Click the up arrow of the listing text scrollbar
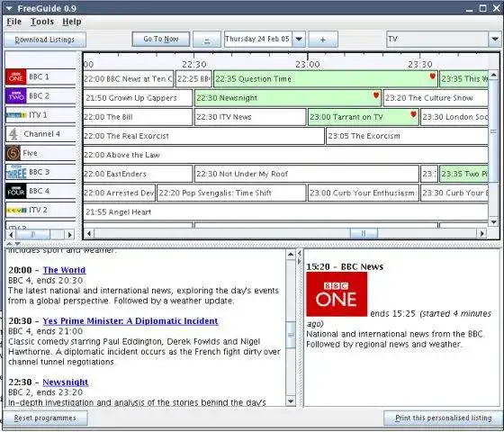 [x=291, y=255]
